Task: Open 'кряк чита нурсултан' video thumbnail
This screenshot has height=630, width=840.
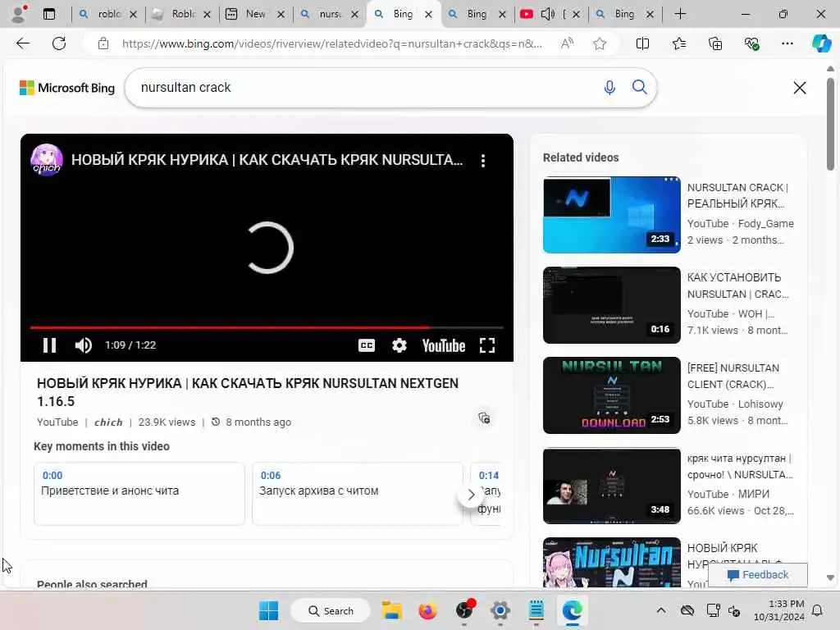Action: tap(611, 486)
